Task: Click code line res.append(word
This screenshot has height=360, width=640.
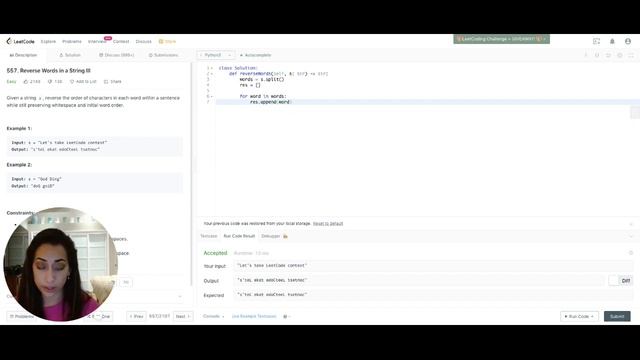Action: (270, 102)
